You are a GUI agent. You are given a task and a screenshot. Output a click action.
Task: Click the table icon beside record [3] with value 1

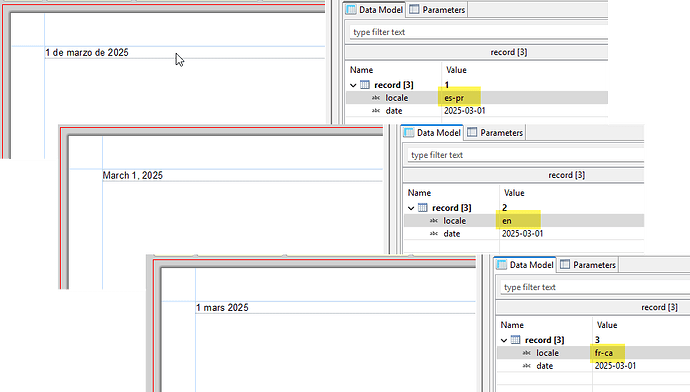tap(365, 85)
